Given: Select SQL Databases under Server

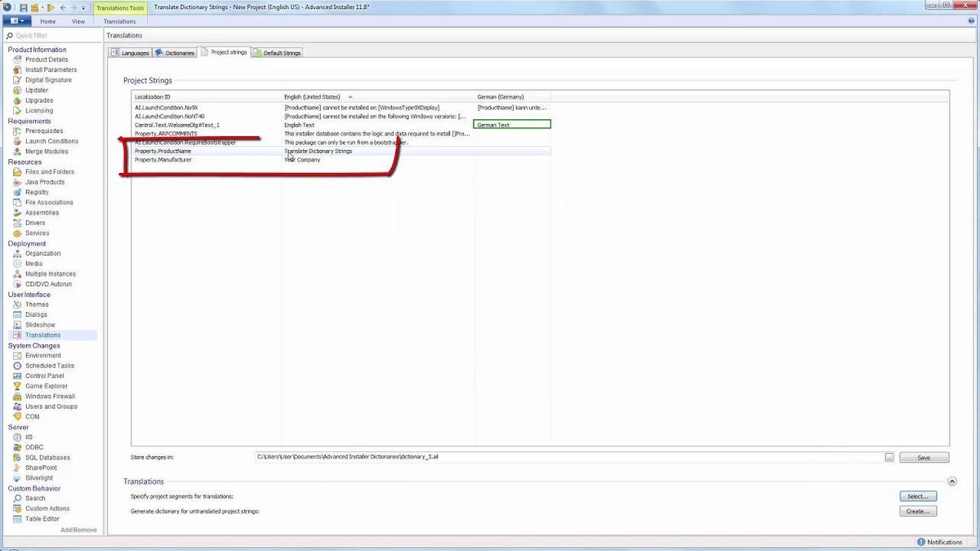Looking at the screenshot, I should (x=47, y=458).
